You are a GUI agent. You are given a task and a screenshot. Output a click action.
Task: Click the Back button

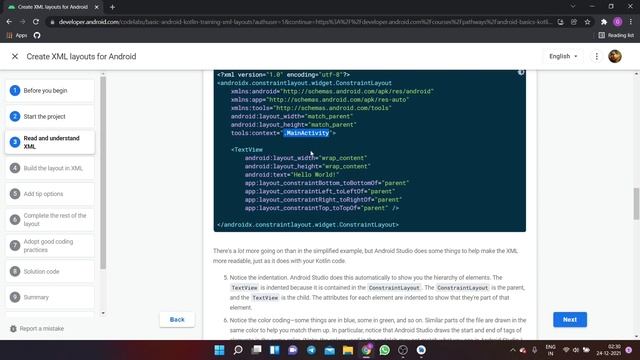tap(177, 320)
